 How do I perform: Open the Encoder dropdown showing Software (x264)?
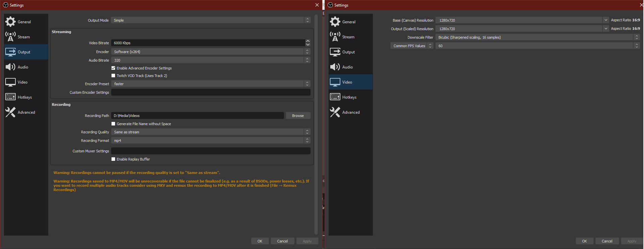[211, 52]
